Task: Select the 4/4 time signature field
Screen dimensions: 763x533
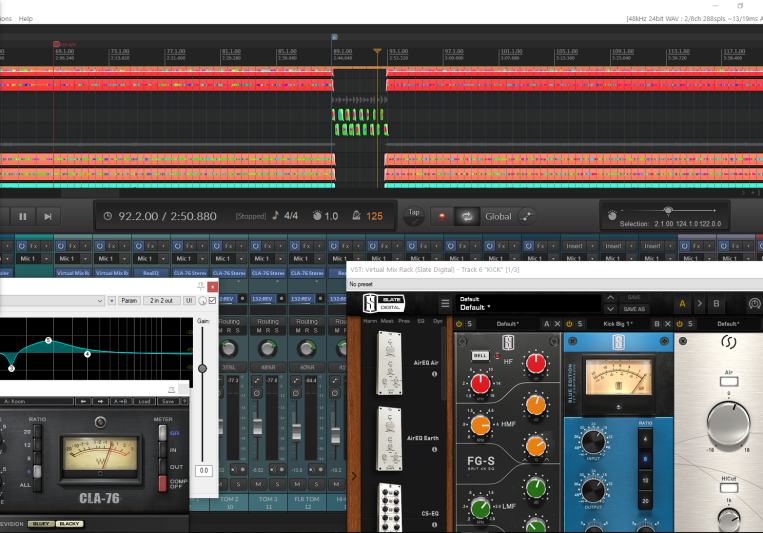Action: pos(291,216)
